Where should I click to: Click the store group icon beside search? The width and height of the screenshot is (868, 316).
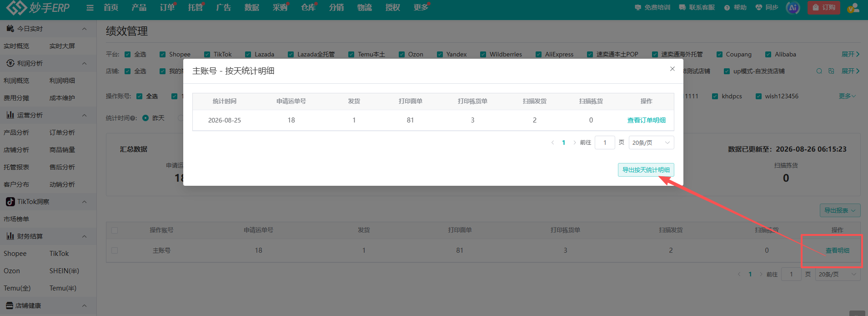tap(831, 71)
